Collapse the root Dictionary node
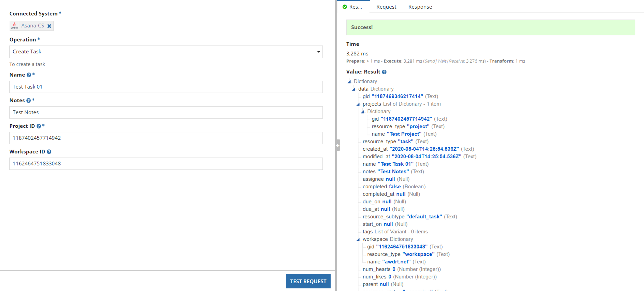 pos(349,82)
